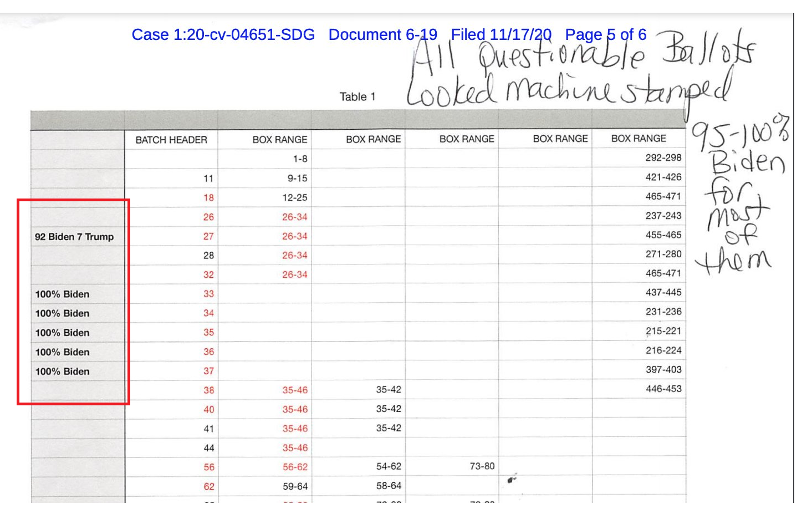The height and width of the screenshot is (524, 812).
Task: Click batch header value 62
Action: point(208,487)
